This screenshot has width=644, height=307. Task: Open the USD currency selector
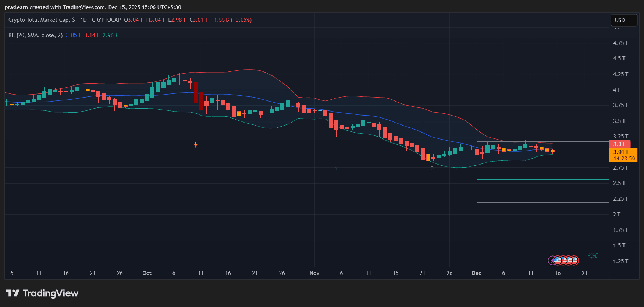(x=624, y=20)
